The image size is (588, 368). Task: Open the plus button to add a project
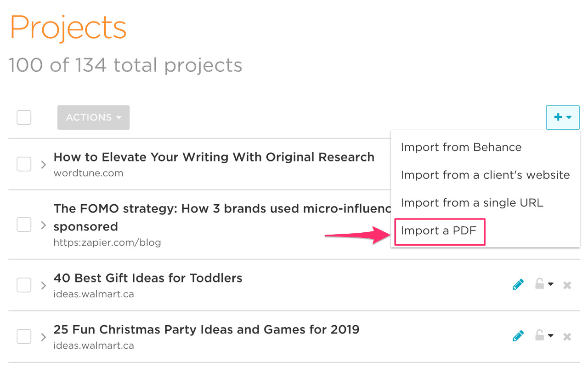click(563, 117)
